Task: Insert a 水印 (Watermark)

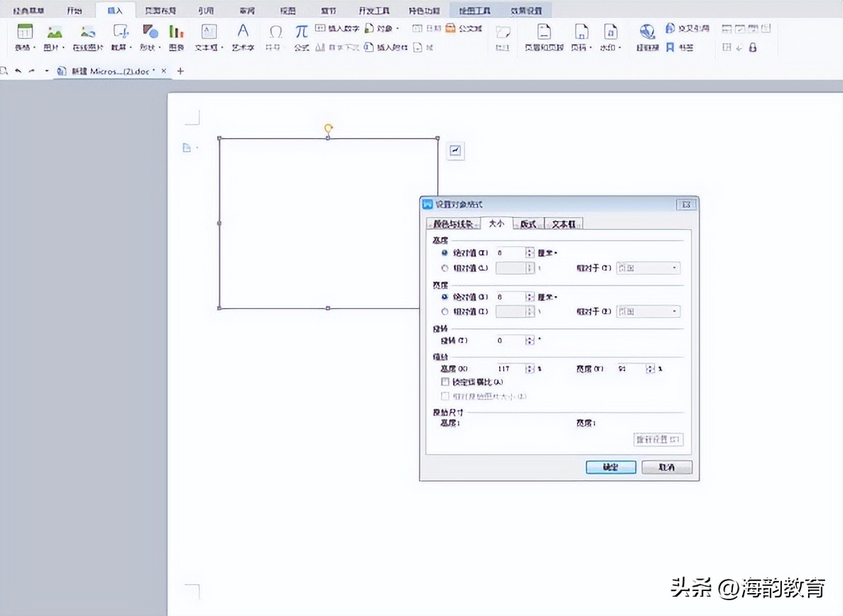Action: coord(609,38)
